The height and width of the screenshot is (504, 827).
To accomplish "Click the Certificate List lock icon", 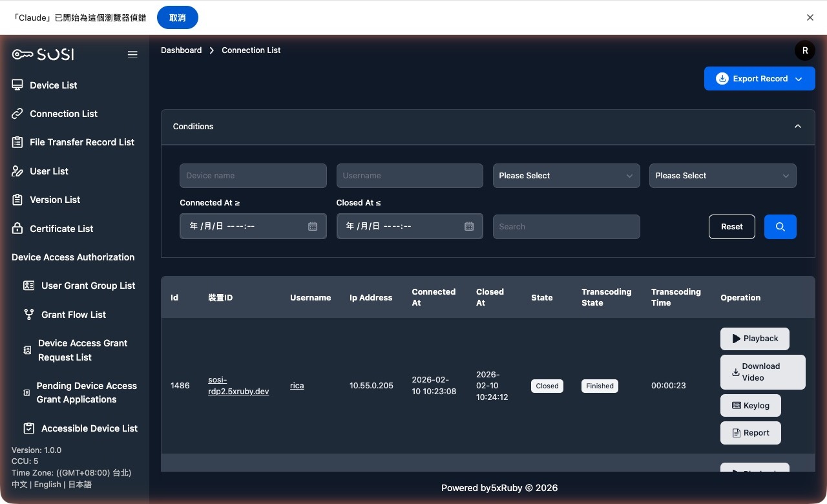I will click(x=17, y=229).
